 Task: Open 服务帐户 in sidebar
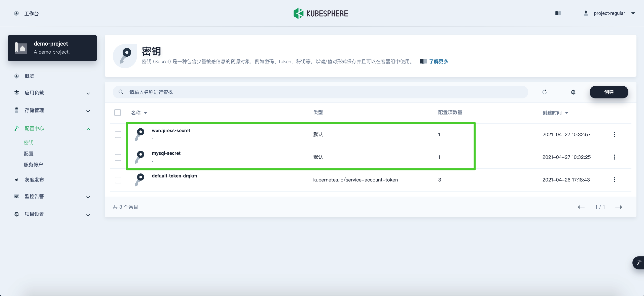coord(33,165)
